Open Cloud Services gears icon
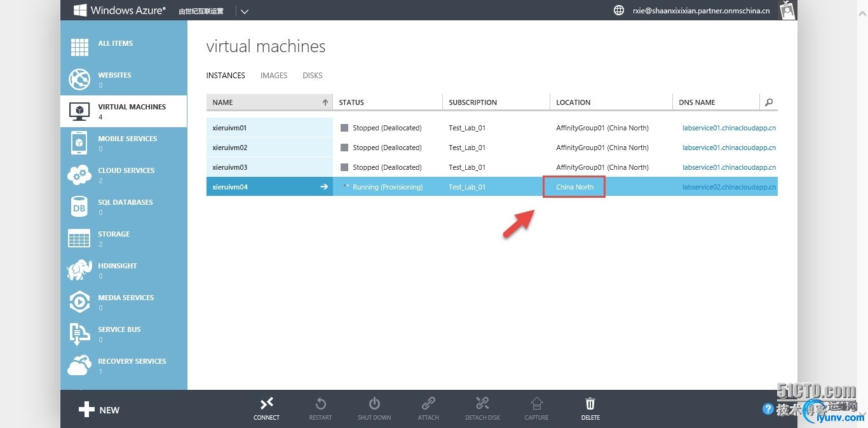The width and height of the screenshot is (868, 428). (79, 175)
